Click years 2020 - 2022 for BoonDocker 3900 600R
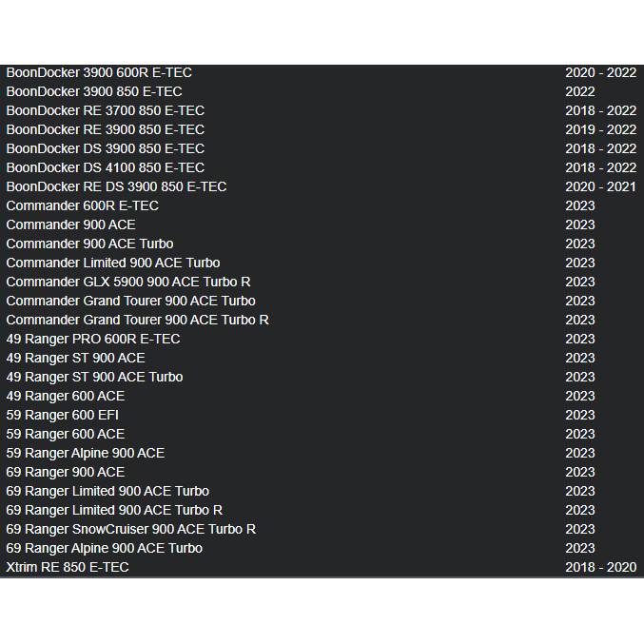Image resolution: width=644 pixels, height=644 pixels. coord(601,72)
